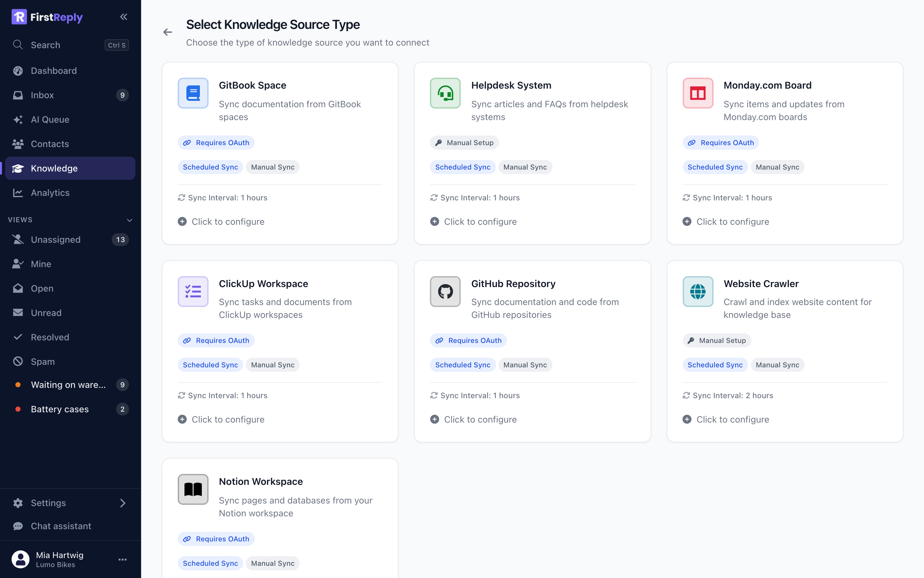
Task: Open the user menu three-dots icon
Action: [x=123, y=560]
